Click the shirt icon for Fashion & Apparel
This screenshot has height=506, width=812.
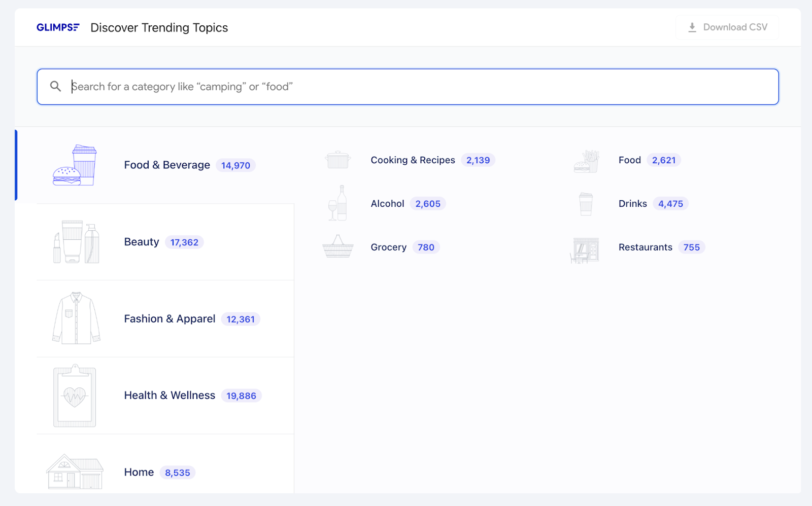coord(76,318)
